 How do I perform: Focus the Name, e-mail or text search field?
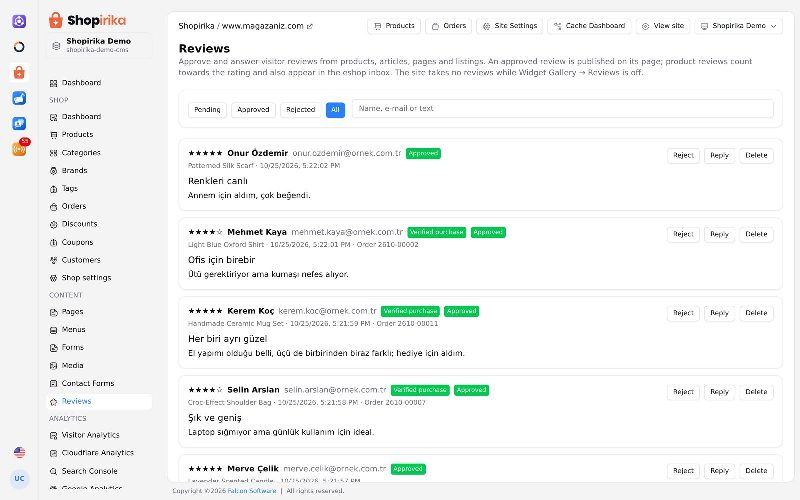tap(563, 109)
